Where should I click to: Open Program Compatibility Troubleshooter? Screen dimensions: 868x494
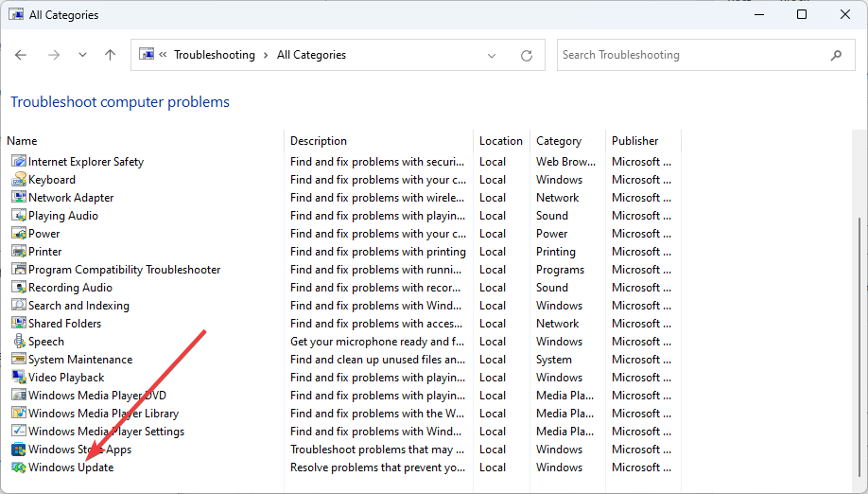point(125,270)
